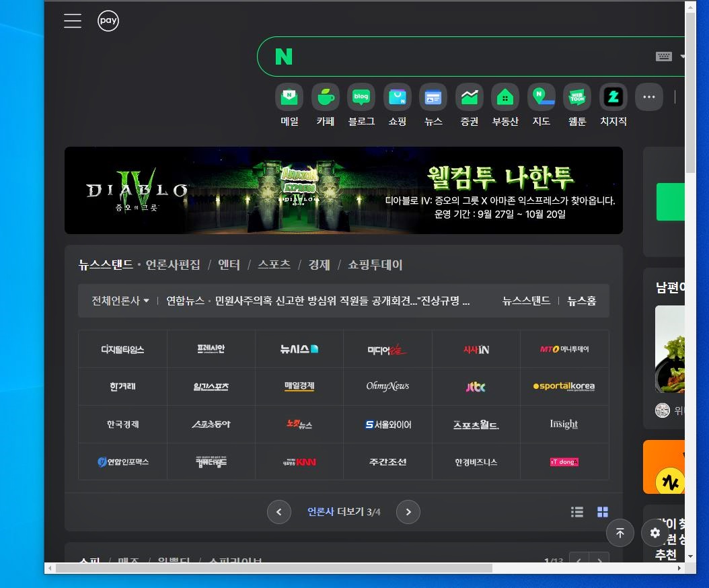Switch newsstand to list view
This screenshot has height=588, width=709.
pos(577,512)
